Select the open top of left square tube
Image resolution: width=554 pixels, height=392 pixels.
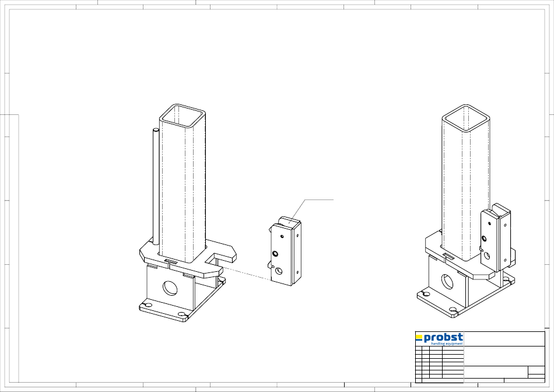[x=183, y=116]
